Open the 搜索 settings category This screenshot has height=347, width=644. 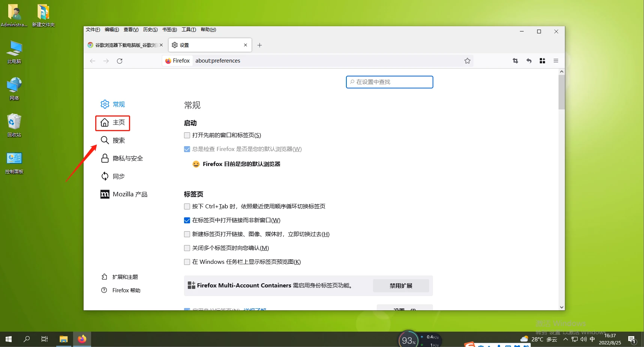112,140
